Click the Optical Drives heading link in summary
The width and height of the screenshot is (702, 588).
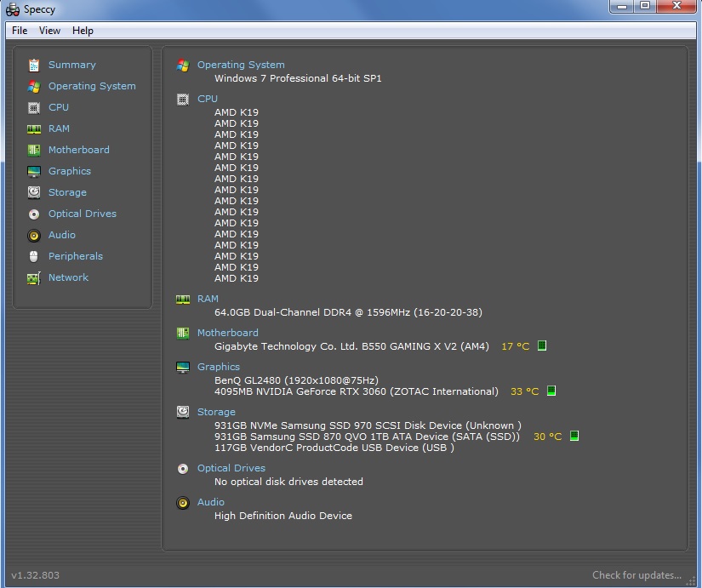[x=231, y=468]
